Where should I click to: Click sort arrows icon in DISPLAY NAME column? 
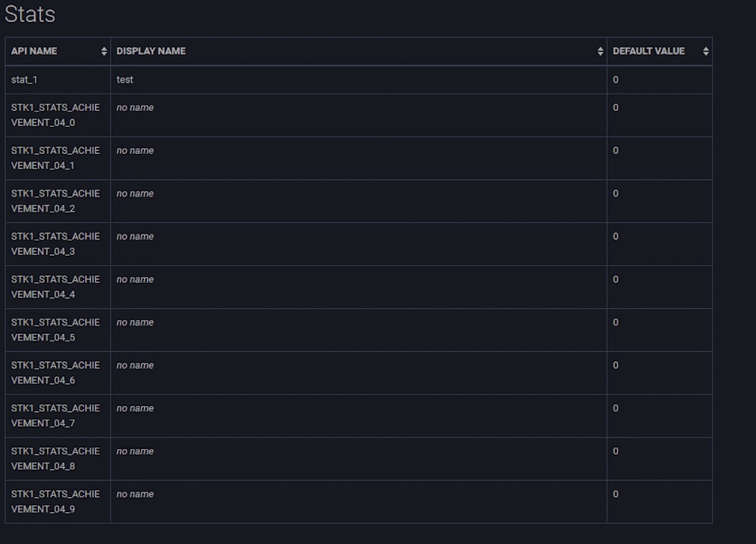[601, 52]
